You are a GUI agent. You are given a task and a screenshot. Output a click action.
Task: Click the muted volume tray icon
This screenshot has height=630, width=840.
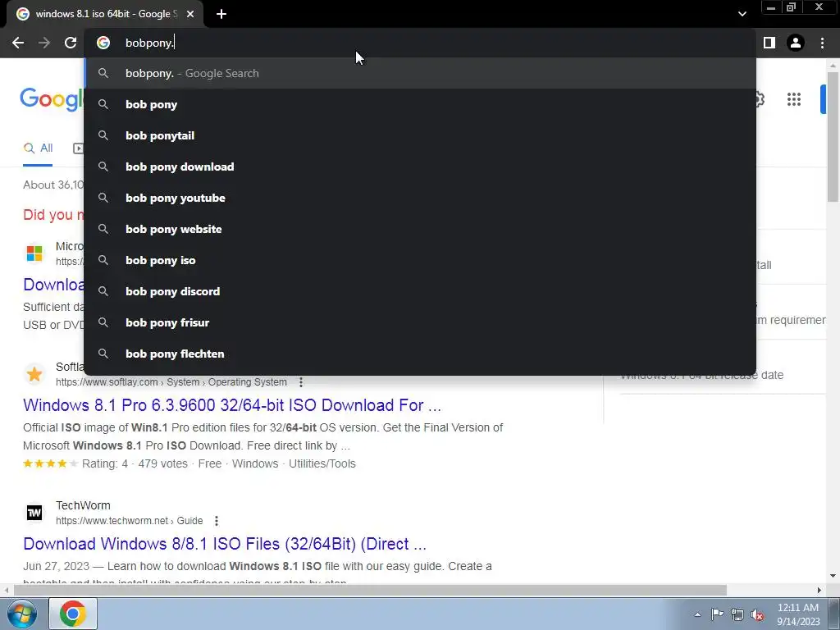(x=757, y=614)
